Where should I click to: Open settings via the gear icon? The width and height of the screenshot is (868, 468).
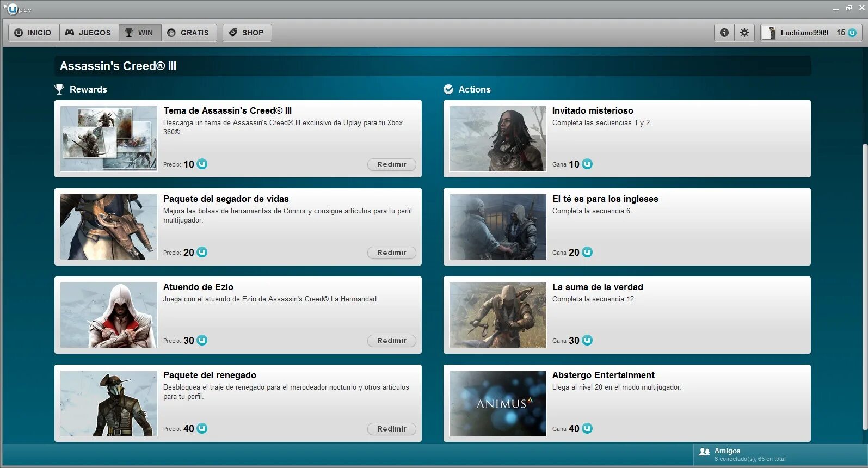coord(744,33)
